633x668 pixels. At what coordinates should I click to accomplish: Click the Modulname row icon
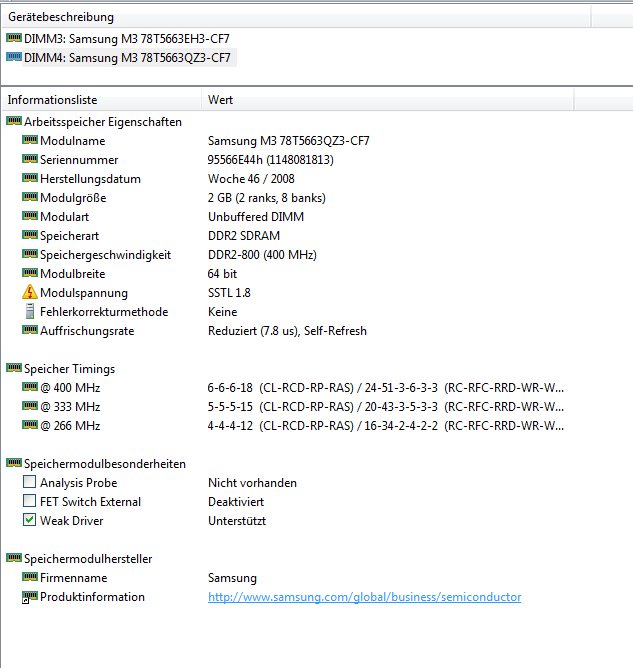pyautogui.click(x=30, y=140)
